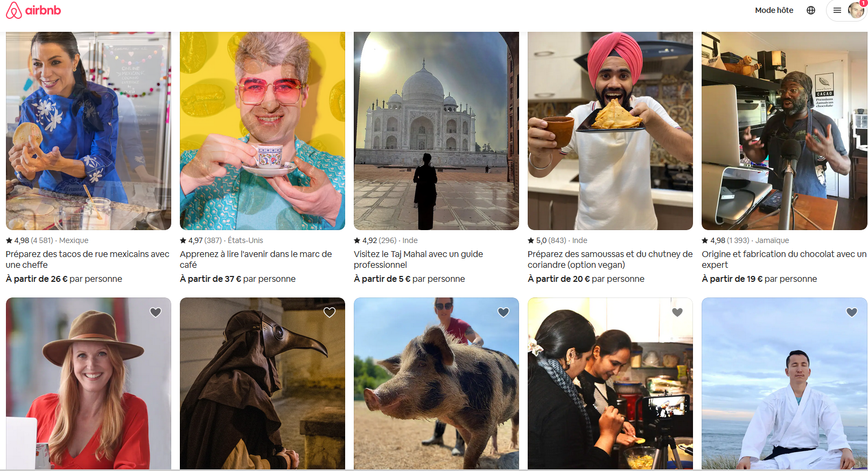Click the user profile avatar
Screen dimensions: 868x471
coord(856,10)
